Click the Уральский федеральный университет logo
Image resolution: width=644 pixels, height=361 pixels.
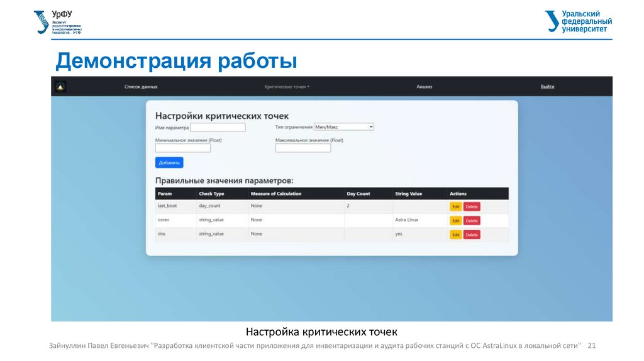point(579,21)
